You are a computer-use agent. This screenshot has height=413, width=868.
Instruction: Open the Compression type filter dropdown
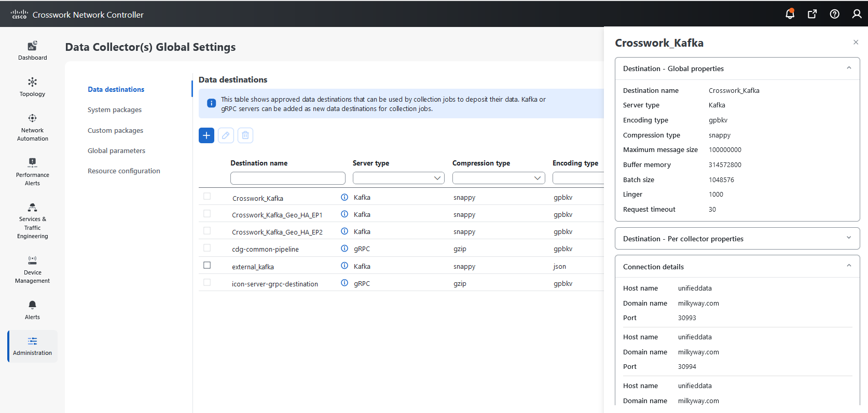[499, 178]
